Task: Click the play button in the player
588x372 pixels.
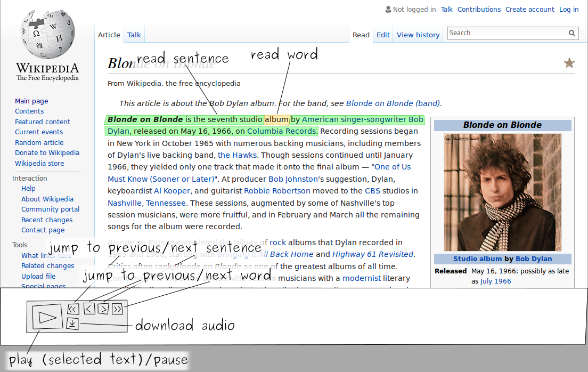Action: (x=47, y=317)
